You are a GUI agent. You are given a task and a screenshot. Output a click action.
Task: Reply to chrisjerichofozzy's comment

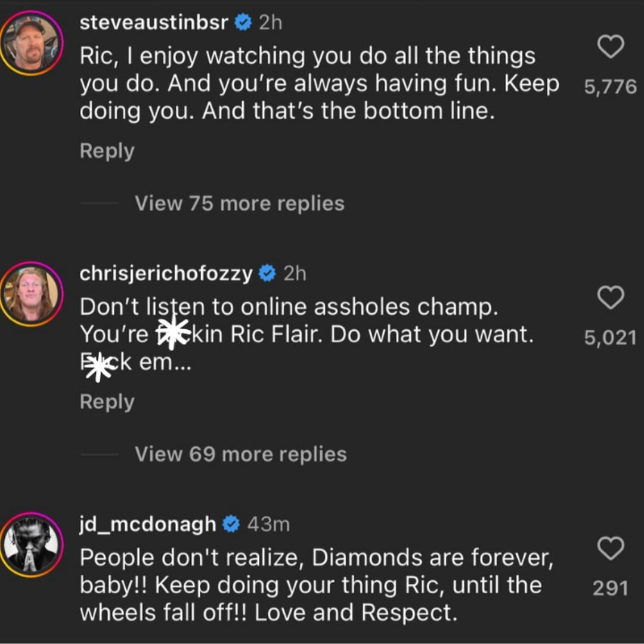coord(107,402)
